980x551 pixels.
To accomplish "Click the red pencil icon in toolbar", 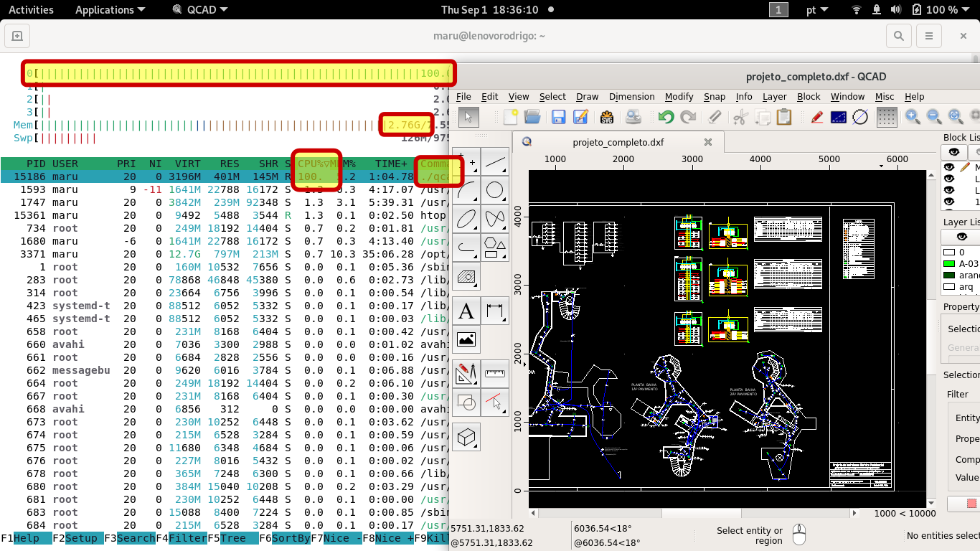I will pos(817,116).
